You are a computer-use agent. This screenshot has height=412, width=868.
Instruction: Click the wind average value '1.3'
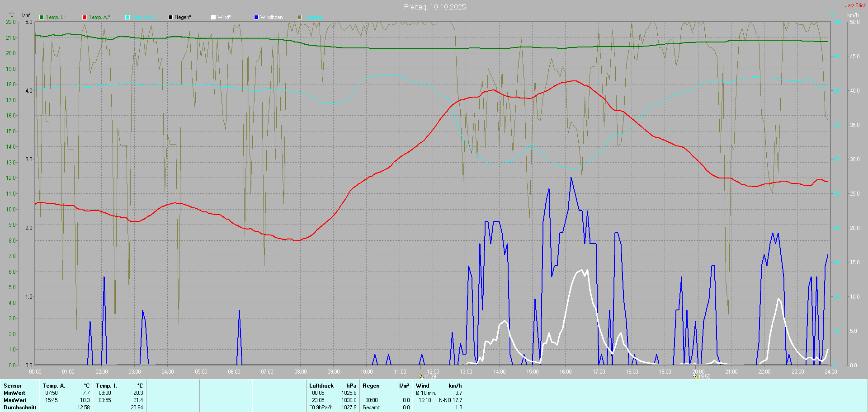[x=459, y=407]
